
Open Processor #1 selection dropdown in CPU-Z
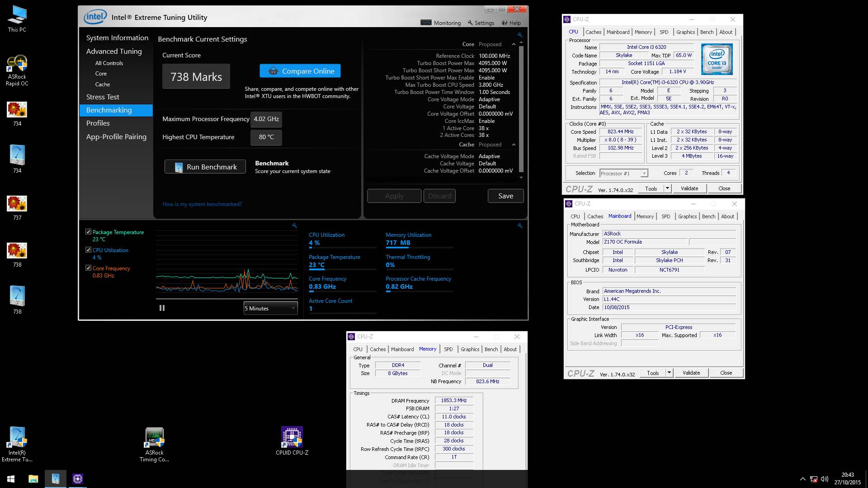tap(624, 174)
